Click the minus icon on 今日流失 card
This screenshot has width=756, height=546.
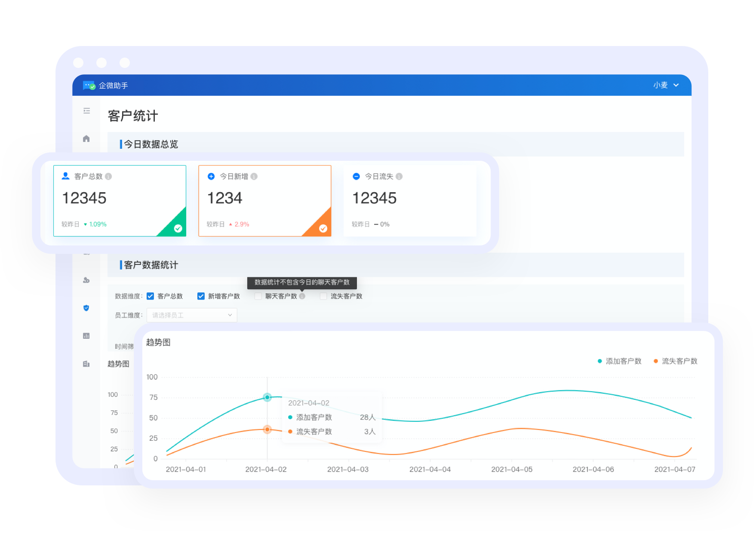356,176
